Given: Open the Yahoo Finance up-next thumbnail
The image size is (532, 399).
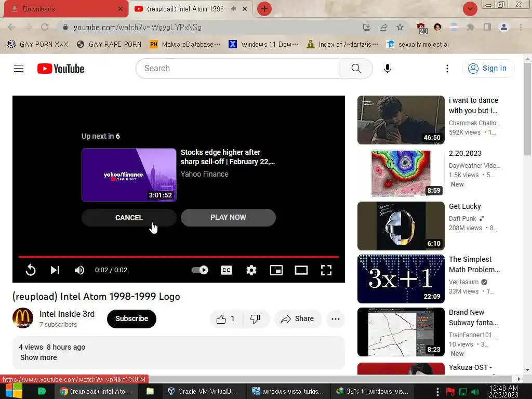Looking at the screenshot, I should coord(129,175).
